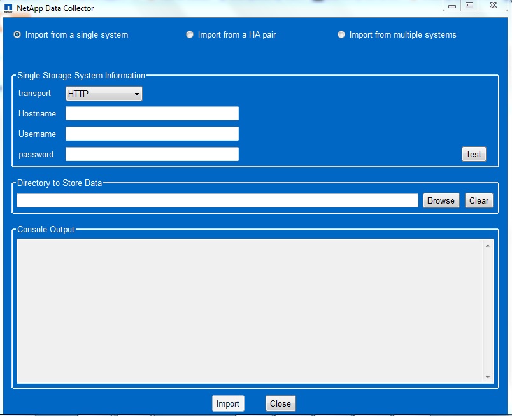
Task: Click the Console Output text area
Action: tap(250, 311)
